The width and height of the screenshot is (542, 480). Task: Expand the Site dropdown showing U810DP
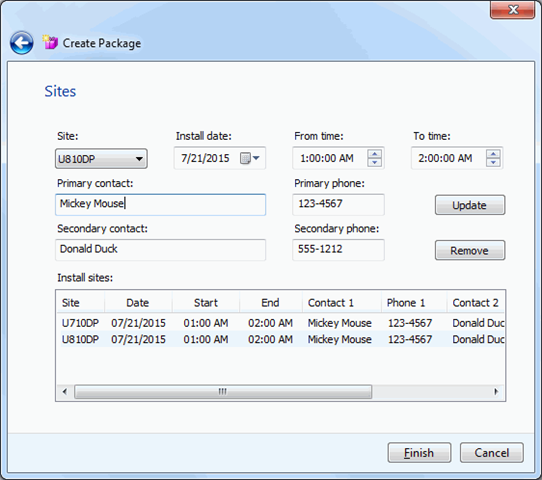[x=101, y=159]
